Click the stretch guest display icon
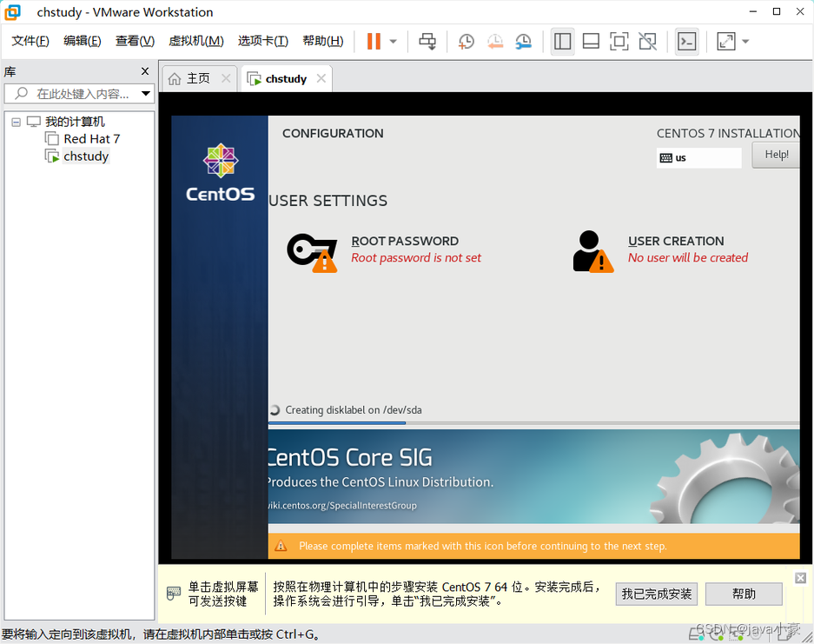 [x=725, y=42]
